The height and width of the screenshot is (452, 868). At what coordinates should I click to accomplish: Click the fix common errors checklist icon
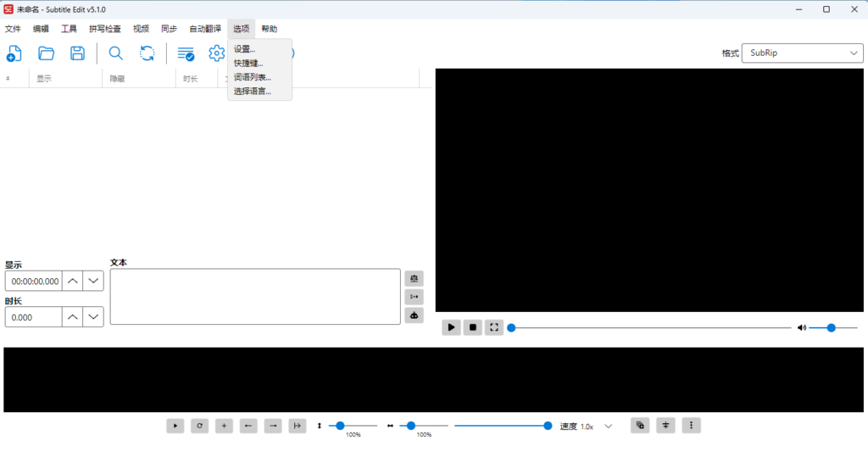tap(186, 53)
